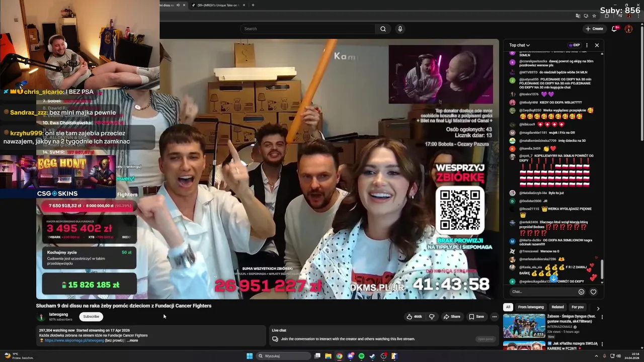Viewport: 644px width, 362px height.
Task: Like the livestream with thumbs up
Action: click(414, 317)
